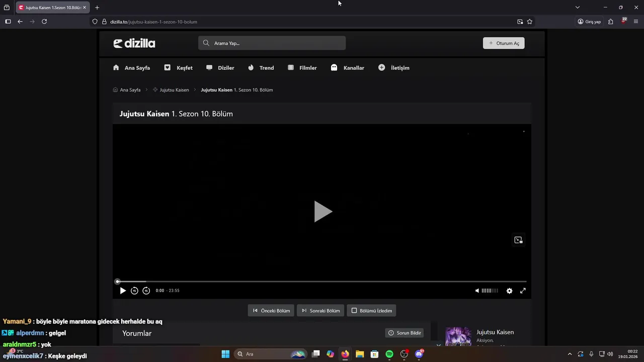Open the site shield info icon
This screenshot has width=644, height=362.
pyautogui.click(x=95, y=22)
